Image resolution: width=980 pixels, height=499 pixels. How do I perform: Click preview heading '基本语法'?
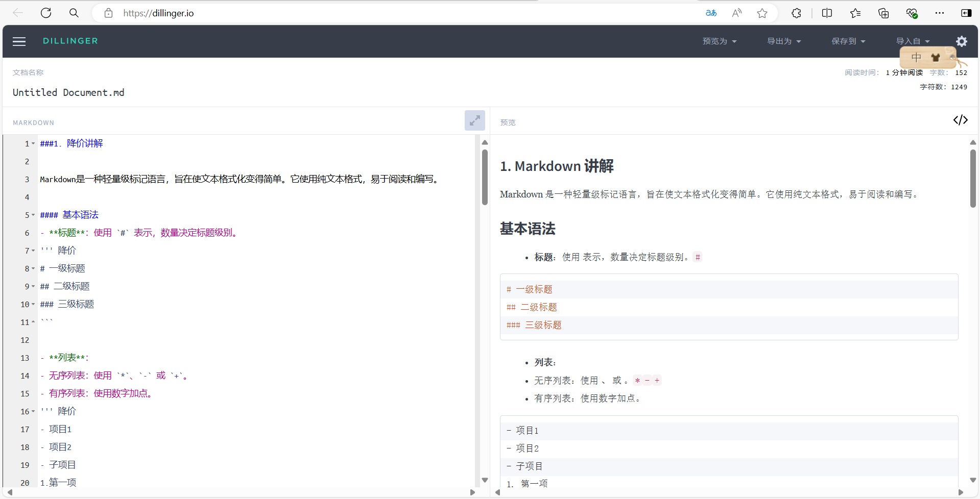click(528, 229)
